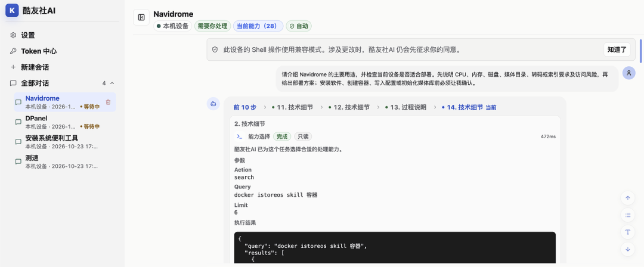Click the user avatar icon
The width and height of the screenshot is (644, 267).
pyautogui.click(x=629, y=73)
